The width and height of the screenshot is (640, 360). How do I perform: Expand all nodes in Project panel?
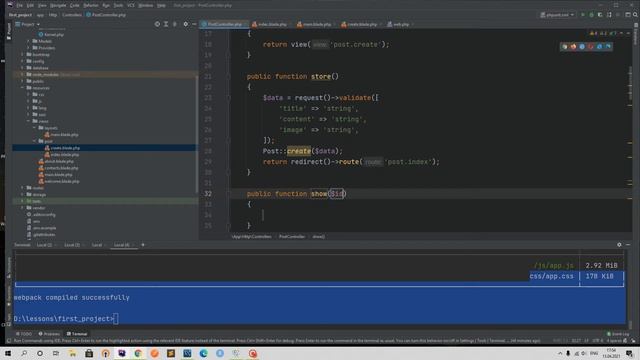[166, 24]
